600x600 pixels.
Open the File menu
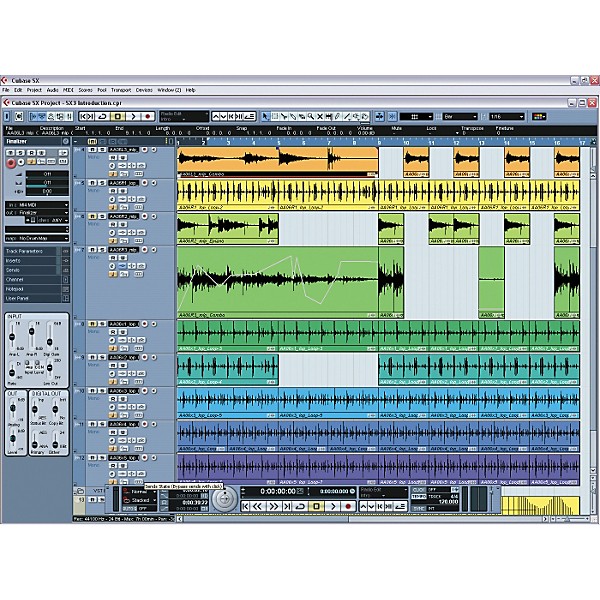click(6, 90)
